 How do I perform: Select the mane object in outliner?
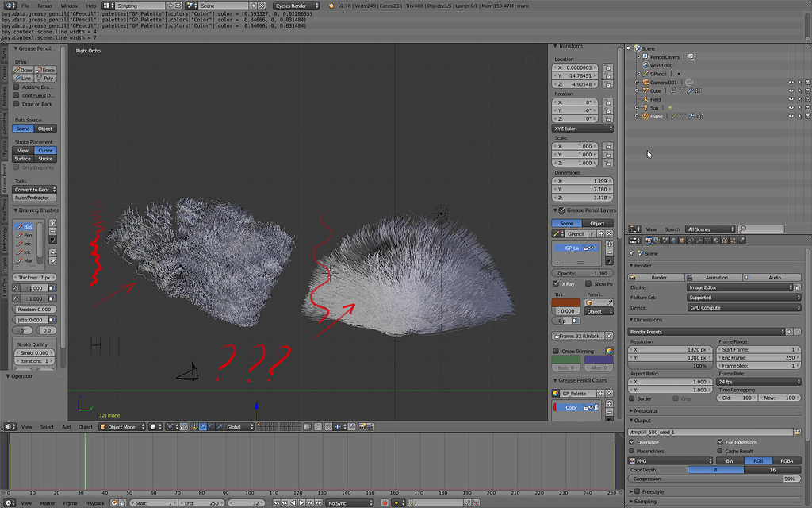pos(656,116)
